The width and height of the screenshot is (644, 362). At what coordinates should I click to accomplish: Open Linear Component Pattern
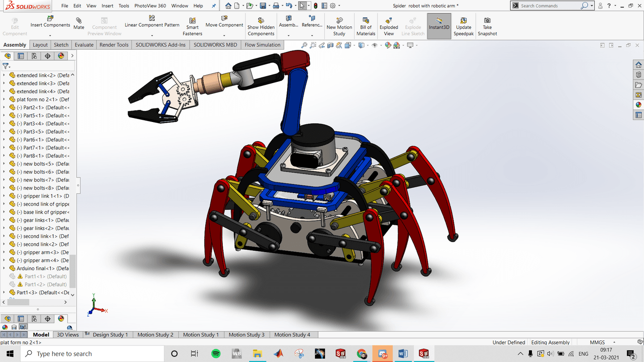(x=152, y=21)
